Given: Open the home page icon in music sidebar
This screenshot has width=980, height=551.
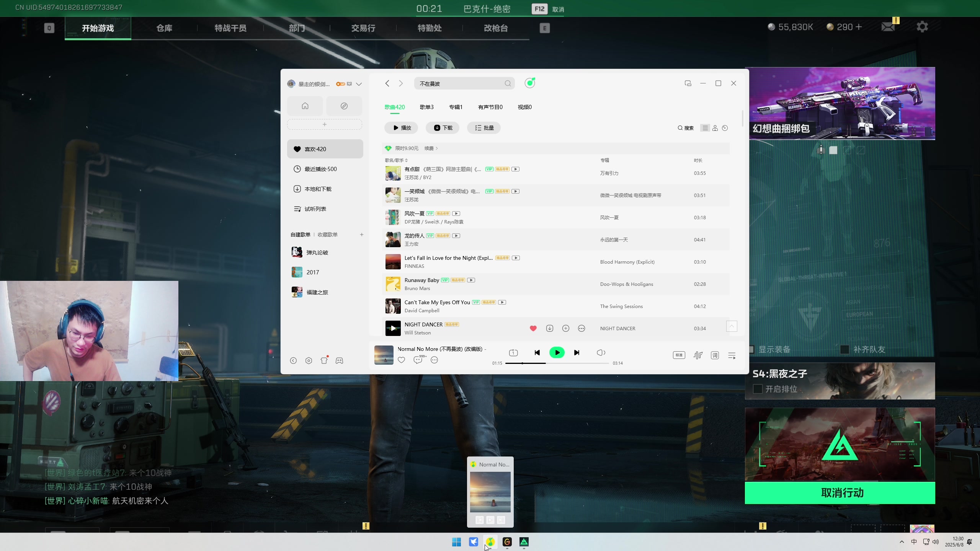Looking at the screenshot, I should coord(305,106).
